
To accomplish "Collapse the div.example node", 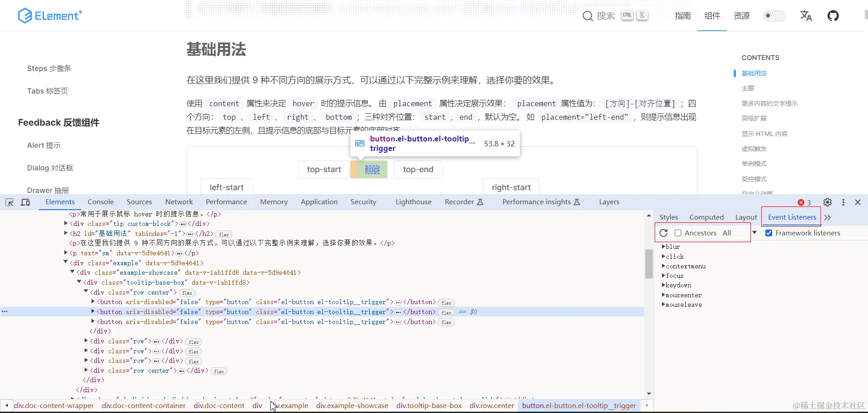I will point(66,262).
